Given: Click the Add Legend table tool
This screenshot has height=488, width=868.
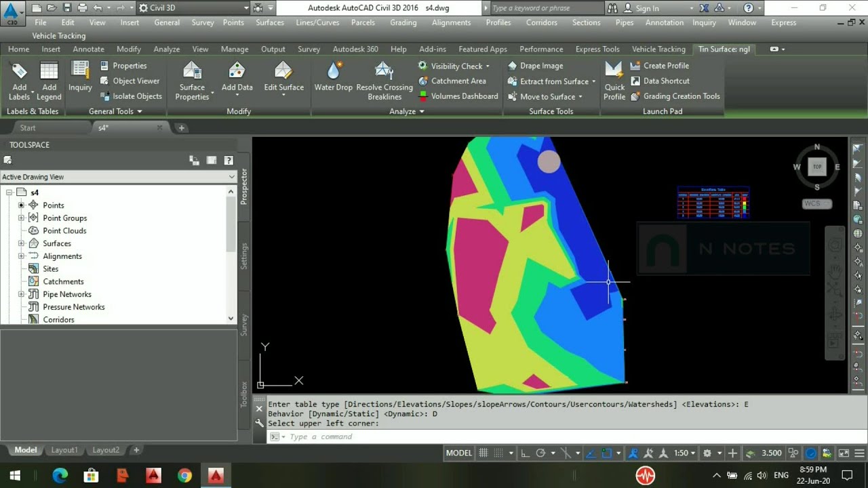Looking at the screenshot, I should coord(49,81).
